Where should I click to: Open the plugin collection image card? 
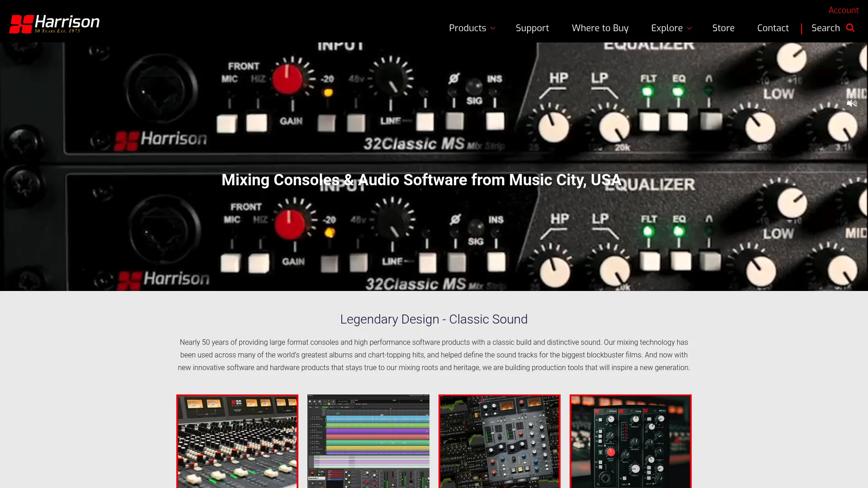tap(500, 441)
